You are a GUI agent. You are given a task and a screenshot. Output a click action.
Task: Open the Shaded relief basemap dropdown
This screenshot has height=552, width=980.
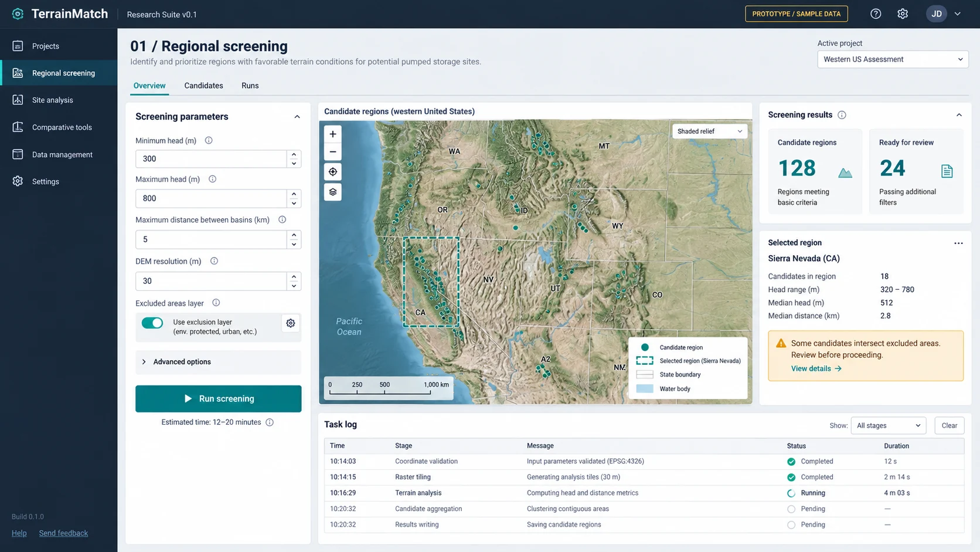(709, 131)
